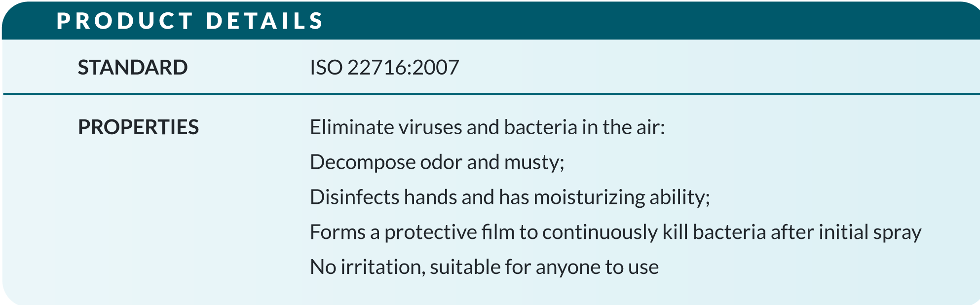Select the PROPERTIES row label
This screenshot has height=305, width=980.
[x=138, y=127]
